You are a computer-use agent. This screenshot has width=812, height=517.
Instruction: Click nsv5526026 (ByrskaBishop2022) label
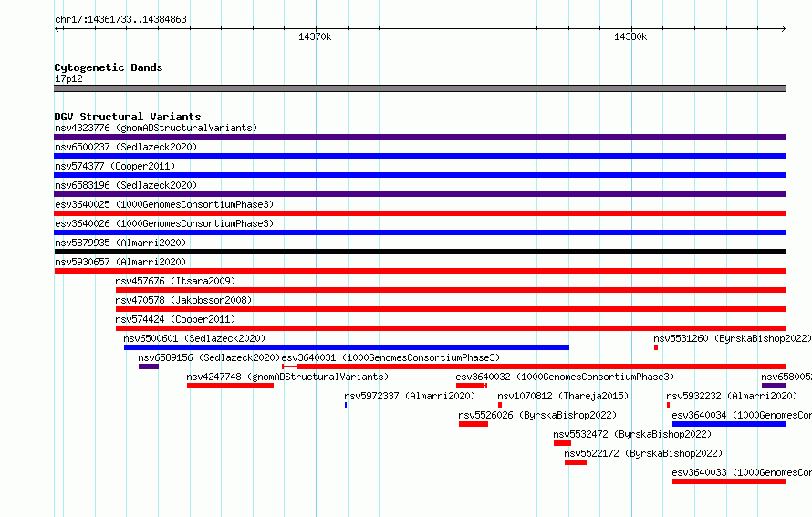[x=537, y=415]
